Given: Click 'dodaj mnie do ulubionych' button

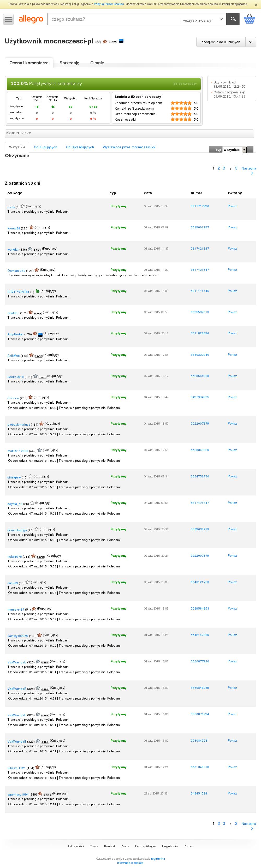Looking at the screenshot, I should click(x=221, y=42).
